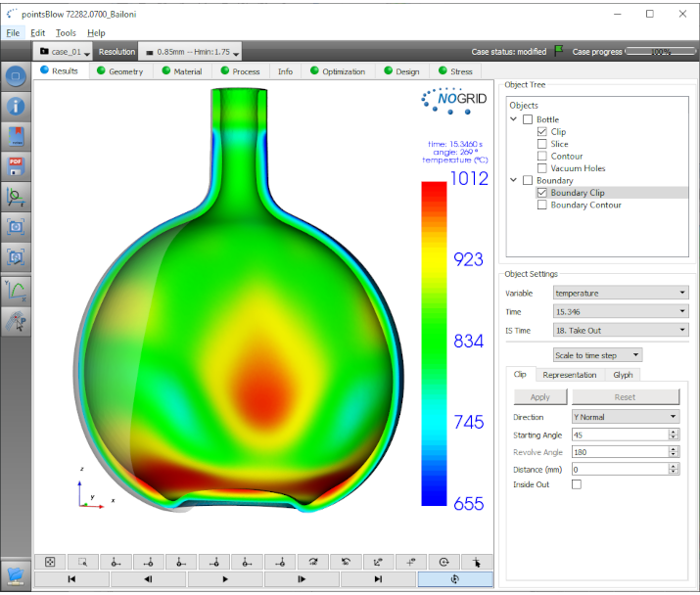Click the rotate clockwise view icon
Image resolution: width=700 pixels, height=595 pixels.
(313, 562)
